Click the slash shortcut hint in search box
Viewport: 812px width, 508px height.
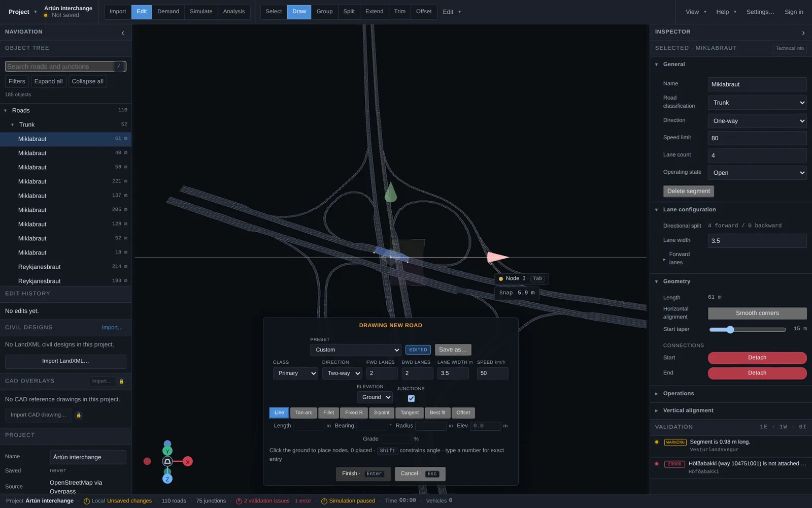pos(119,66)
